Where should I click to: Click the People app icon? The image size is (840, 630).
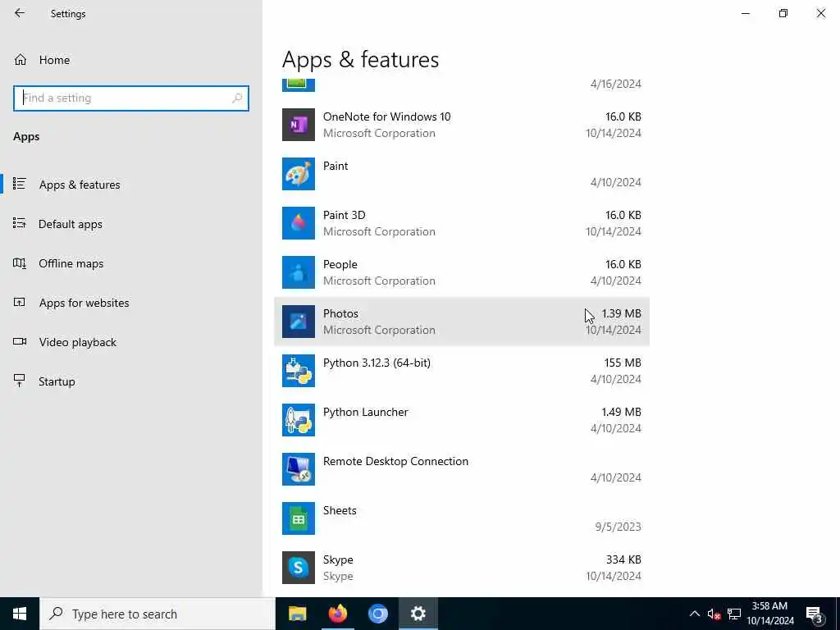(x=299, y=272)
